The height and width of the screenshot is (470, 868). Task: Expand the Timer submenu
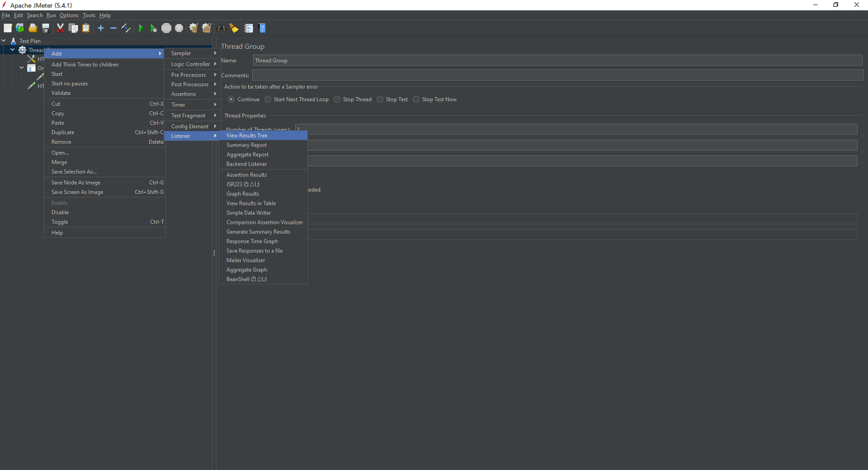(192, 104)
